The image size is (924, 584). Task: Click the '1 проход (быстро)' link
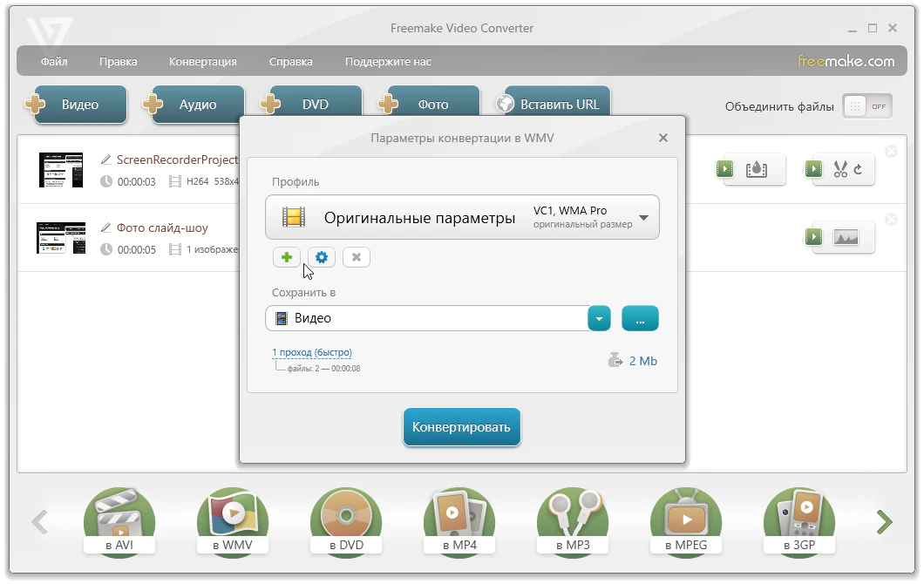[x=312, y=353]
